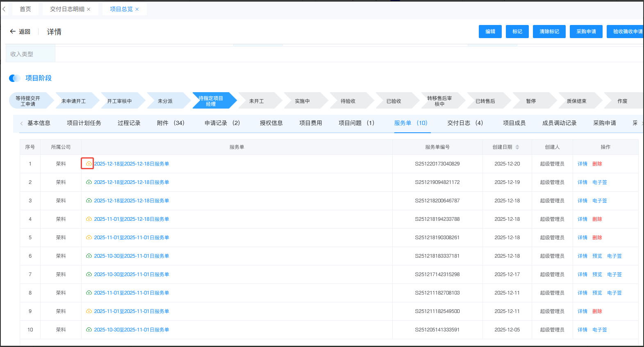
Task: Click 预览 in row 6
Action: click(x=597, y=256)
